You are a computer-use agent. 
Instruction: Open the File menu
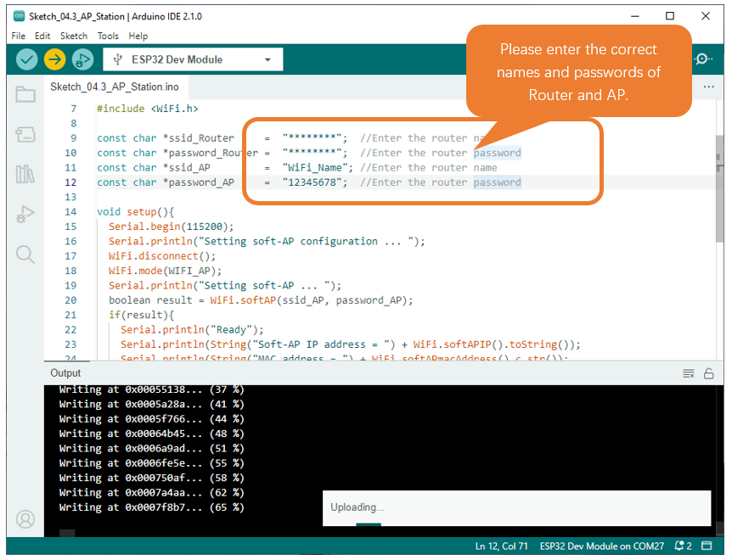coord(18,36)
